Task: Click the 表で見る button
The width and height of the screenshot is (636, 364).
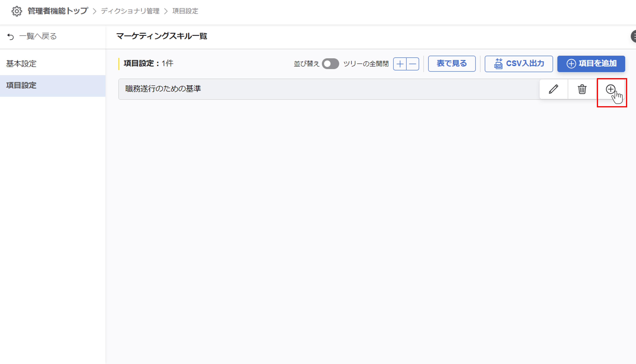Action: click(451, 64)
